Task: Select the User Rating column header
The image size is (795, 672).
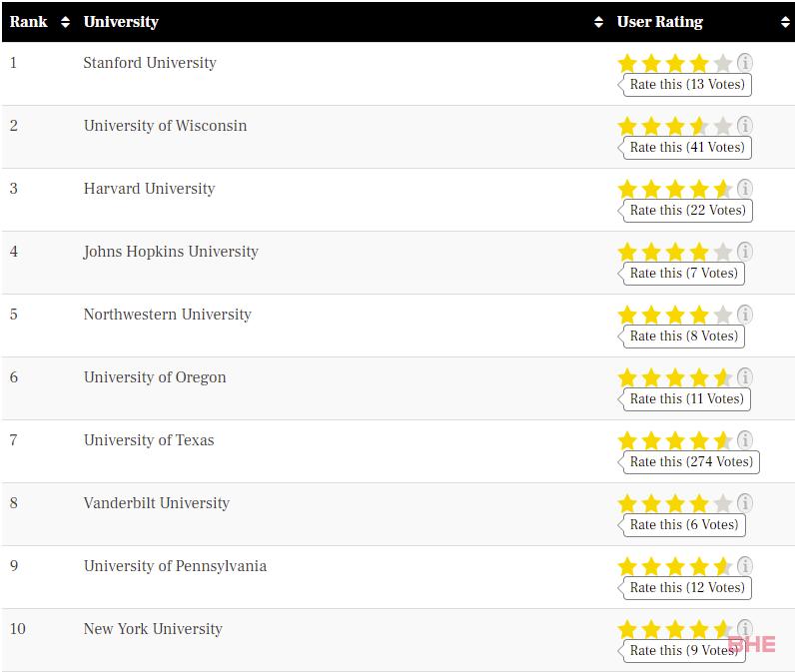Action: [659, 22]
